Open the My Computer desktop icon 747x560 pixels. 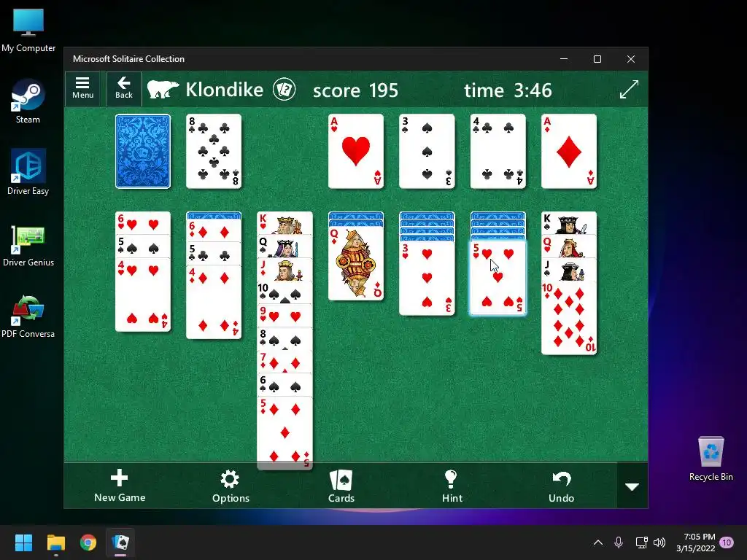[x=28, y=31]
